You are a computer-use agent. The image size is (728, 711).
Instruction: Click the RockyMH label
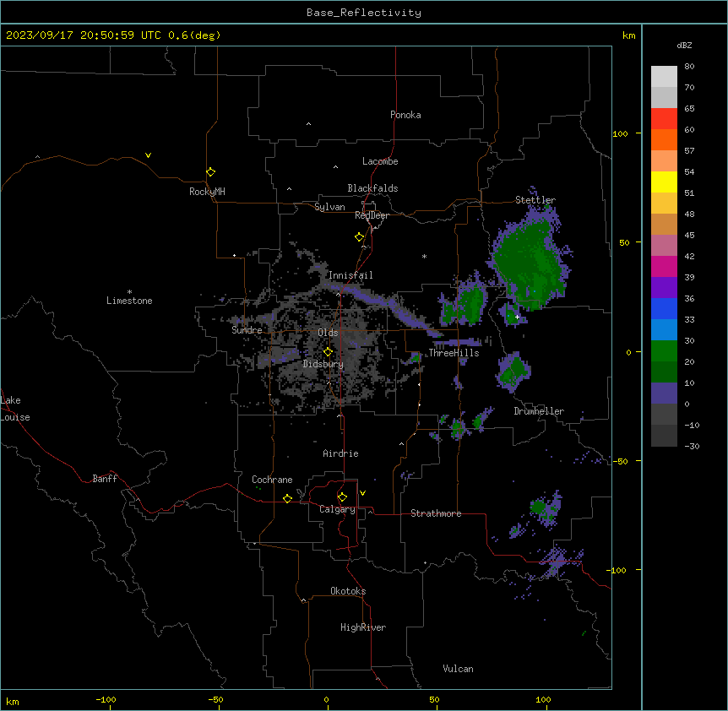coord(207,192)
